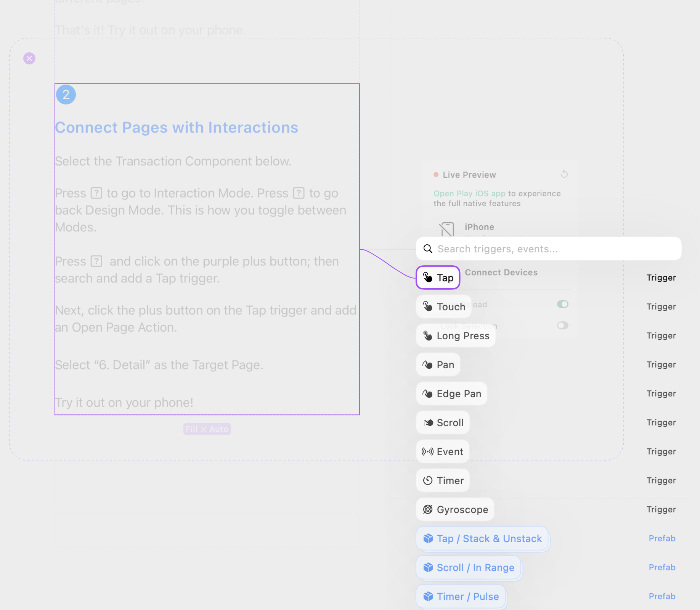Toggle the Auto Reload switch
Viewport: 700px width, 610px height.
click(x=563, y=304)
